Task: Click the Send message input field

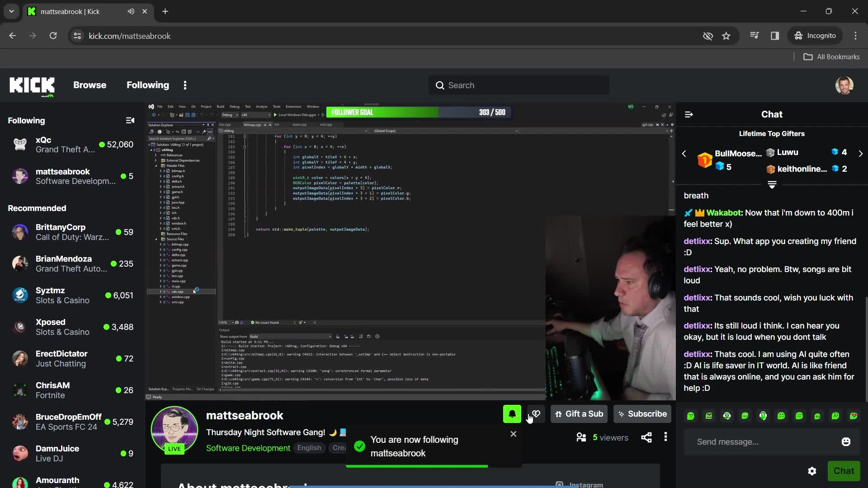Action: pyautogui.click(x=767, y=441)
